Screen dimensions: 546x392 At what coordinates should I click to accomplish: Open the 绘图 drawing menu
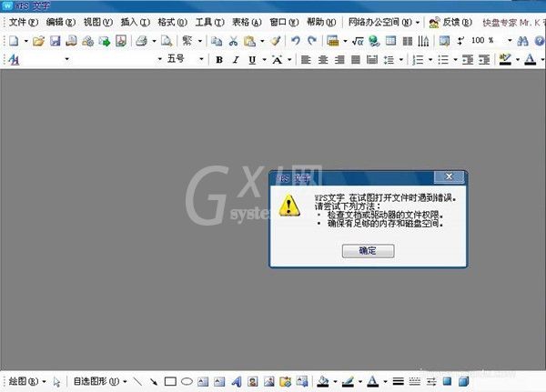27,382
